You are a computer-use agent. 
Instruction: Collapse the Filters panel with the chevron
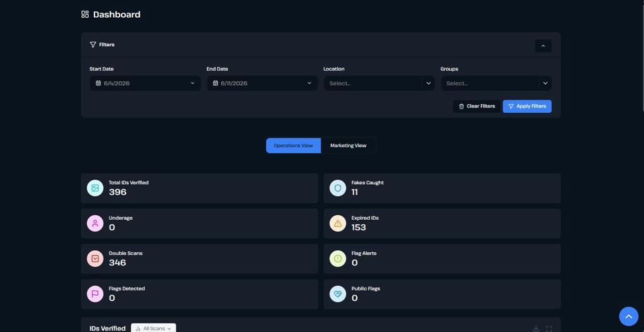click(543, 46)
